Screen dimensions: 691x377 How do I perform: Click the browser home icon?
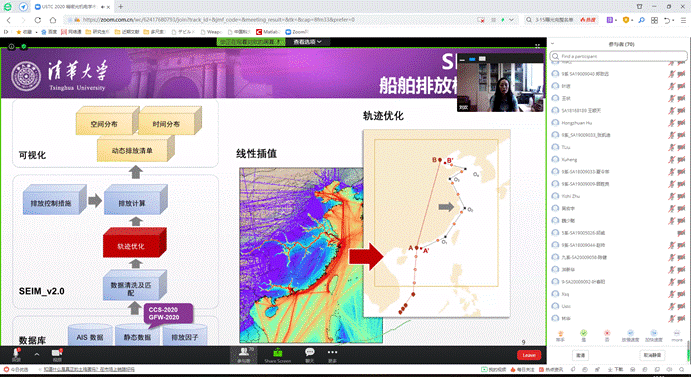click(x=52, y=20)
